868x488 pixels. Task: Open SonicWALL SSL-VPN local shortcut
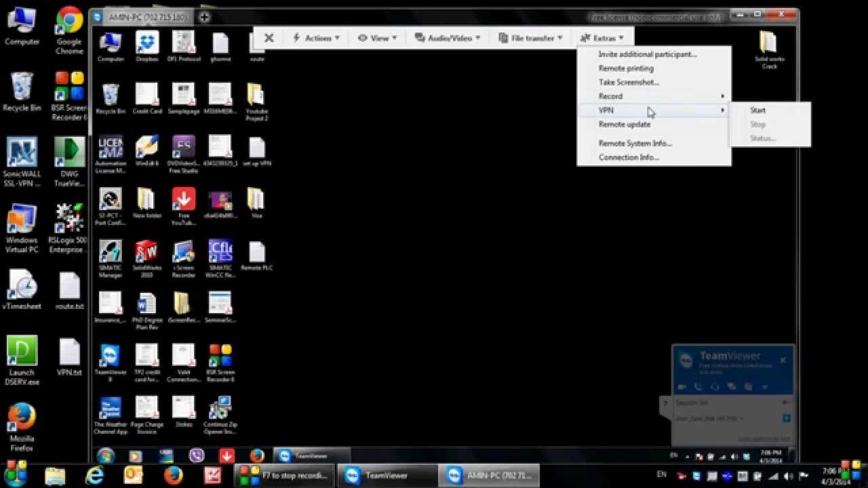(22, 161)
